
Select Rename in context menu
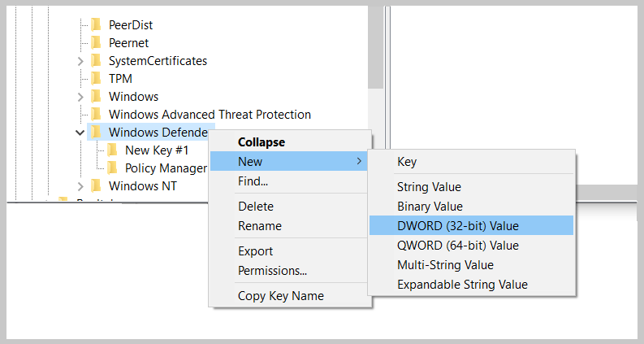(289, 226)
